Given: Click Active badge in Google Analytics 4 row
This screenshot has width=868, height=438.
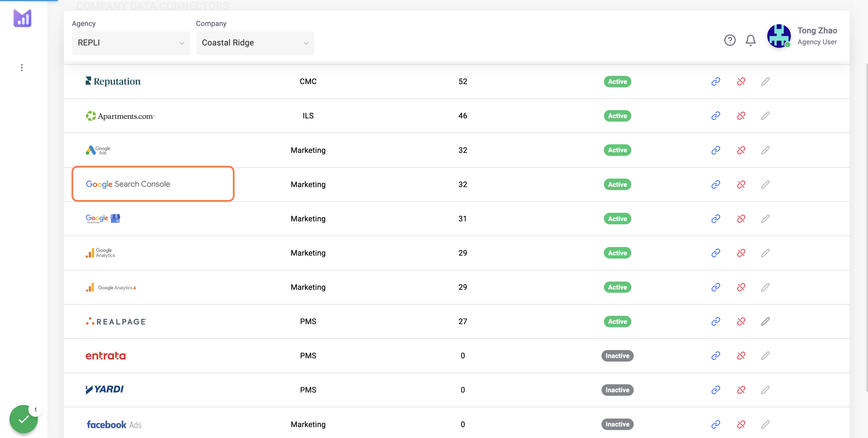Looking at the screenshot, I should click(x=617, y=287).
